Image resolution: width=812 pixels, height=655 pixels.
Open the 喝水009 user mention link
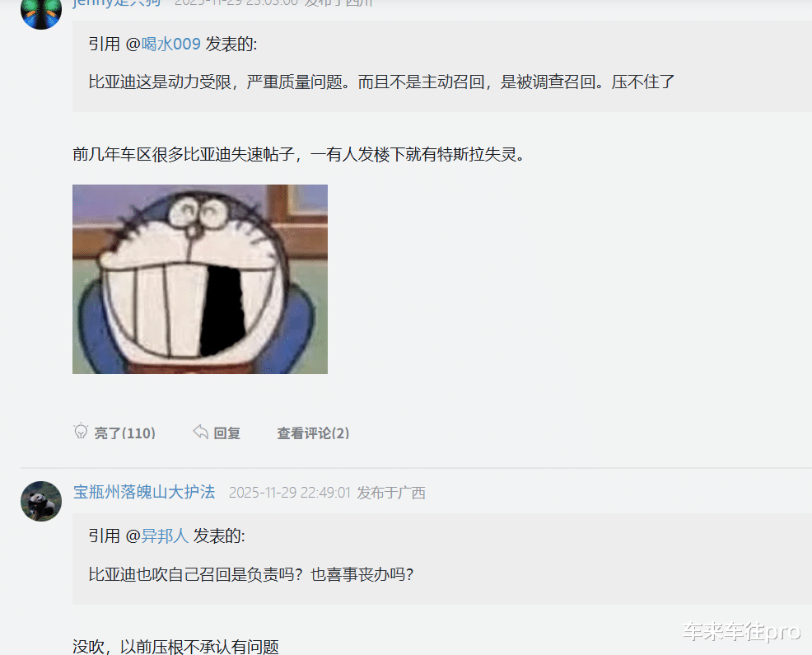pyautogui.click(x=171, y=44)
